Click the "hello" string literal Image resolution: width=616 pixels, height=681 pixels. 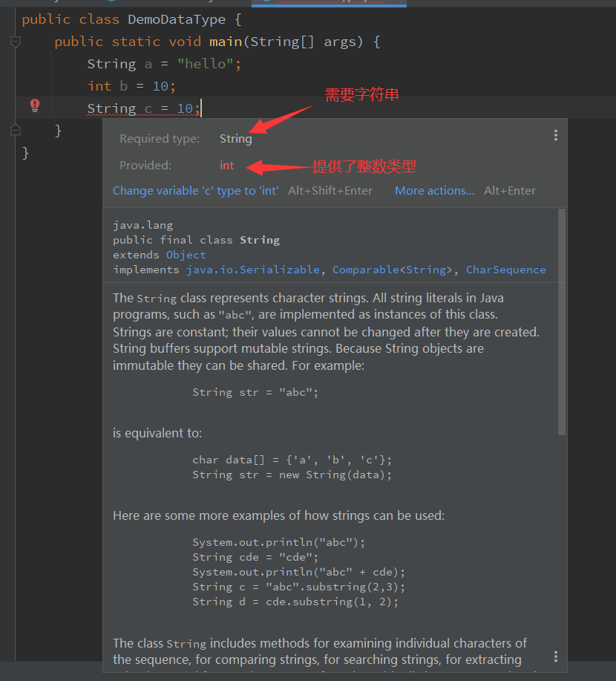click(206, 65)
